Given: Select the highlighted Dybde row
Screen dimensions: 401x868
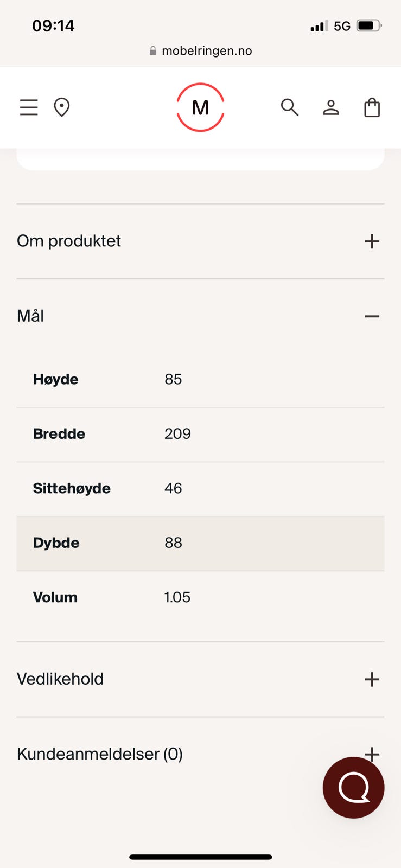Looking at the screenshot, I should (x=200, y=543).
